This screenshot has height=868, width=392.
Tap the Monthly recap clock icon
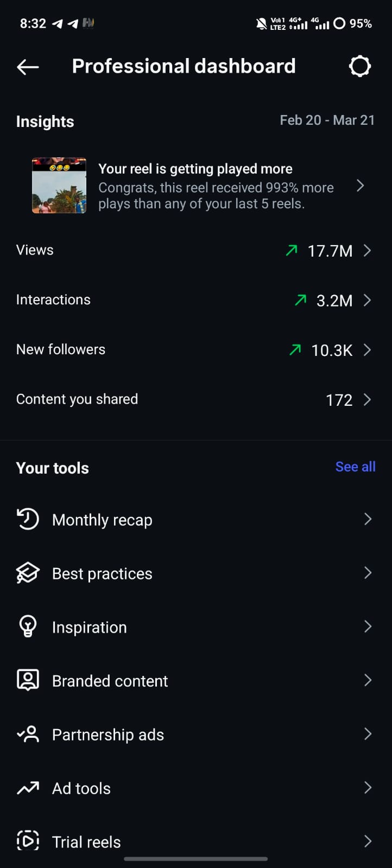tap(28, 519)
